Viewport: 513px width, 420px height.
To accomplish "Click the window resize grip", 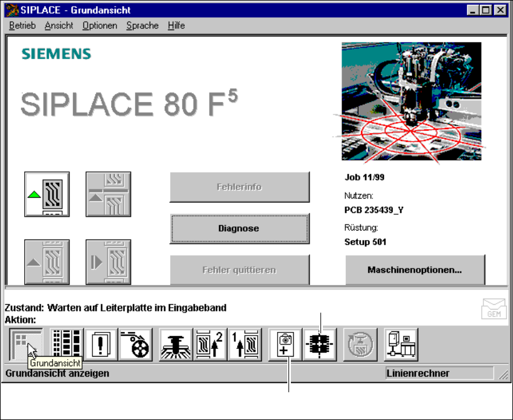I will [x=503, y=375].
